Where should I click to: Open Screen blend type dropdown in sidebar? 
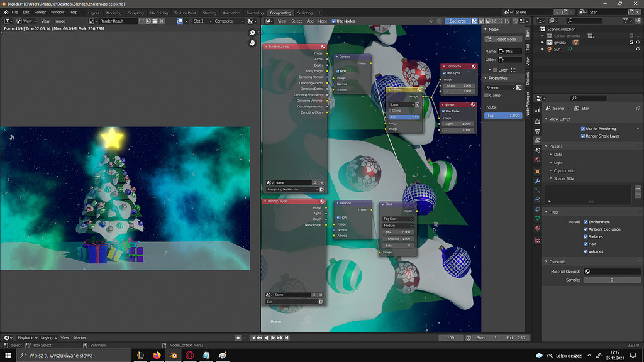[500, 88]
